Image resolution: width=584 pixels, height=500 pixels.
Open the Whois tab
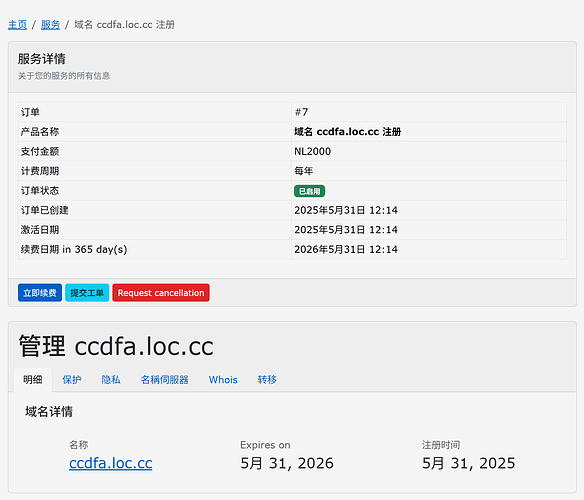[x=223, y=380]
